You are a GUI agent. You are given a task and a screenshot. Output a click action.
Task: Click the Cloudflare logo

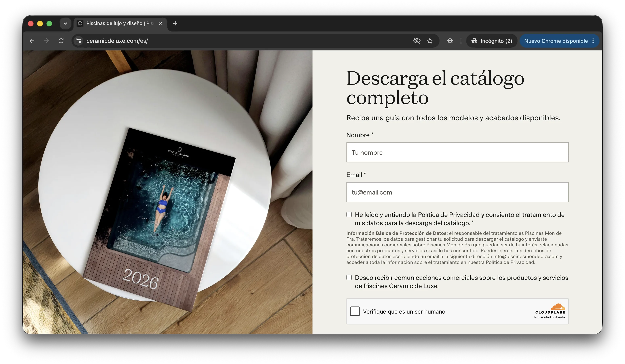click(x=550, y=309)
